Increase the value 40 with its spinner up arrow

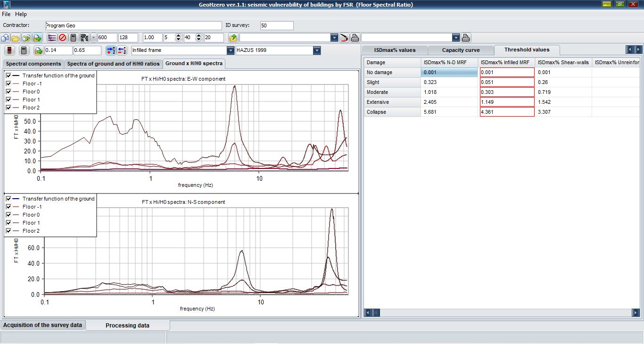pyautogui.click(x=199, y=36)
